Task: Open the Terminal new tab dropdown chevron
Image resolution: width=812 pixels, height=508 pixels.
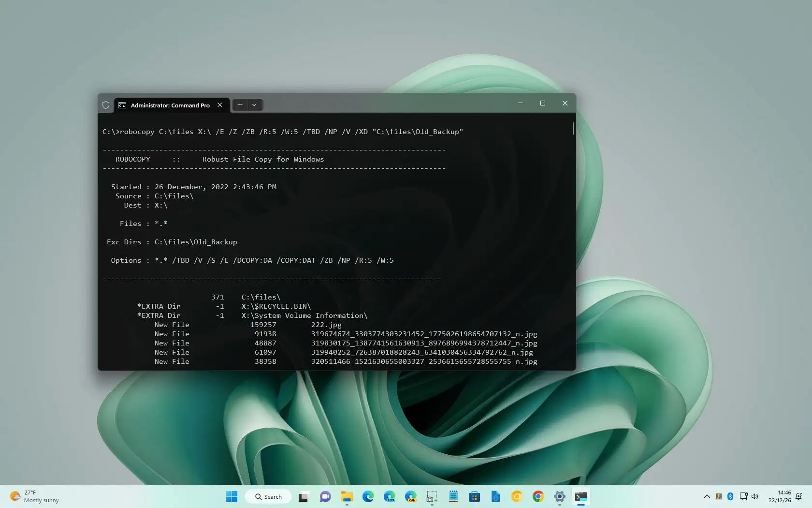Action: click(255, 105)
